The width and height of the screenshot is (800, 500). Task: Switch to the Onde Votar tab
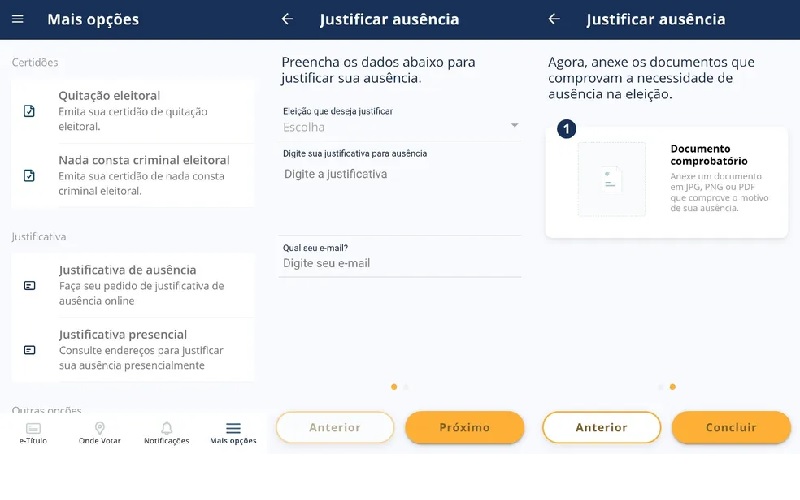point(100,433)
